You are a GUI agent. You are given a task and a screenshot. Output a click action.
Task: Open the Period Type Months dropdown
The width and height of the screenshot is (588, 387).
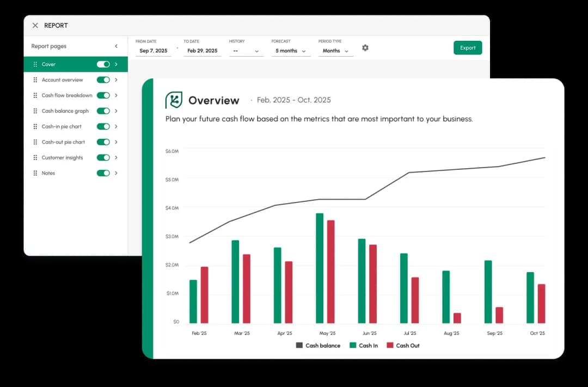click(x=335, y=50)
